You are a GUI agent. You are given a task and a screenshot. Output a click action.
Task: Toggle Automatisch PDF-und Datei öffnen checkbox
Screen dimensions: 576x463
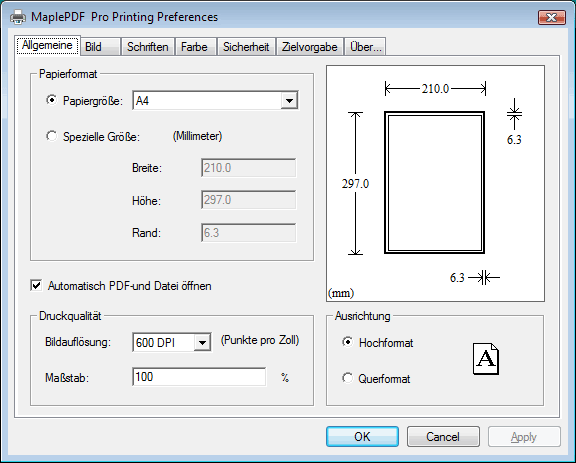(x=36, y=286)
